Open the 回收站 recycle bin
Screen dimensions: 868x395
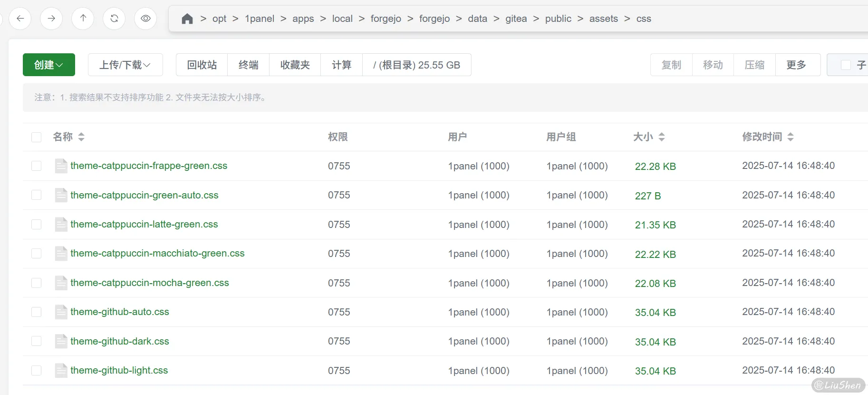click(202, 65)
